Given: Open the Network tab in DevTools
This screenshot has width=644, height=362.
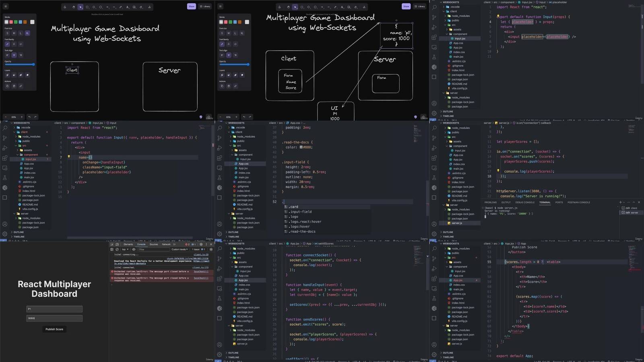Looking at the screenshot, I should pos(166,244).
